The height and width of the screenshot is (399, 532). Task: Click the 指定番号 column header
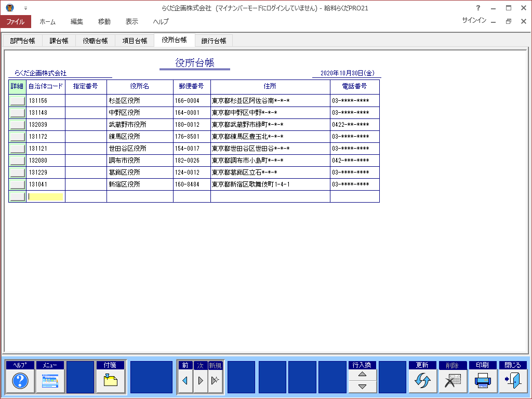[86, 87]
